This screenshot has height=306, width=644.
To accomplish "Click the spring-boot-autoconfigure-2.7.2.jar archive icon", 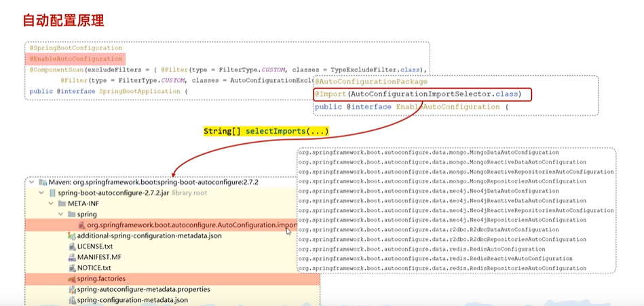I will point(52,193).
